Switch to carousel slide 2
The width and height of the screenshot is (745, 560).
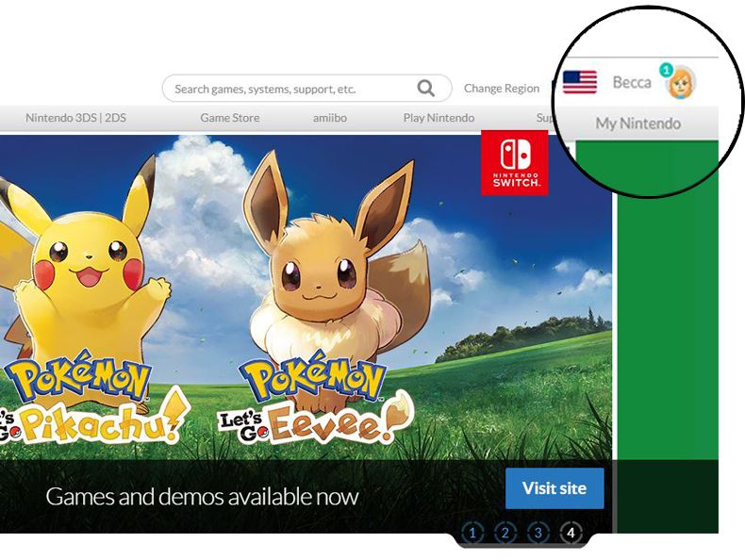505,533
